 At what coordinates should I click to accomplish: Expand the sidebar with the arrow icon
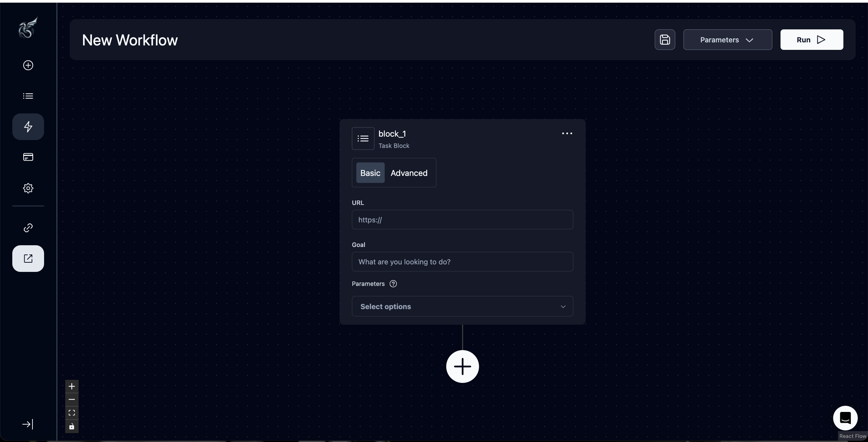coord(27,424)
